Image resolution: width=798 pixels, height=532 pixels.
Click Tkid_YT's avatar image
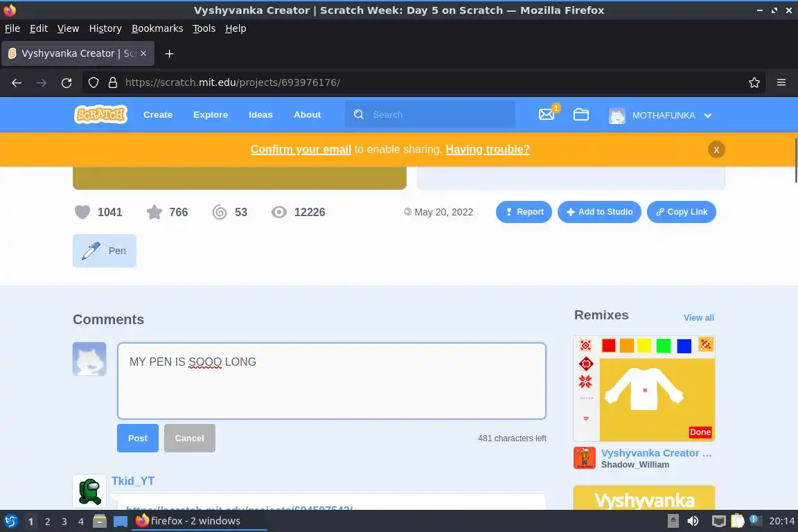89,490
